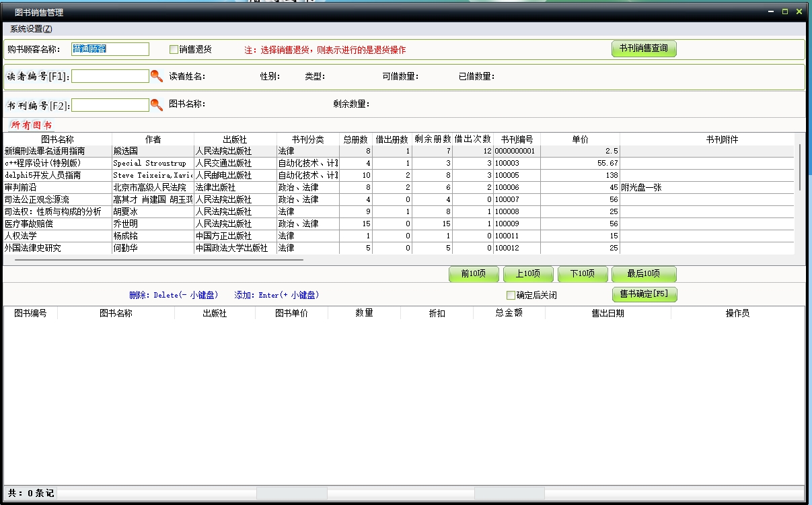The image size is (812, 505).
Task: Click the 下10项 button
Action: pyautogui.click(x=583, y=274)
